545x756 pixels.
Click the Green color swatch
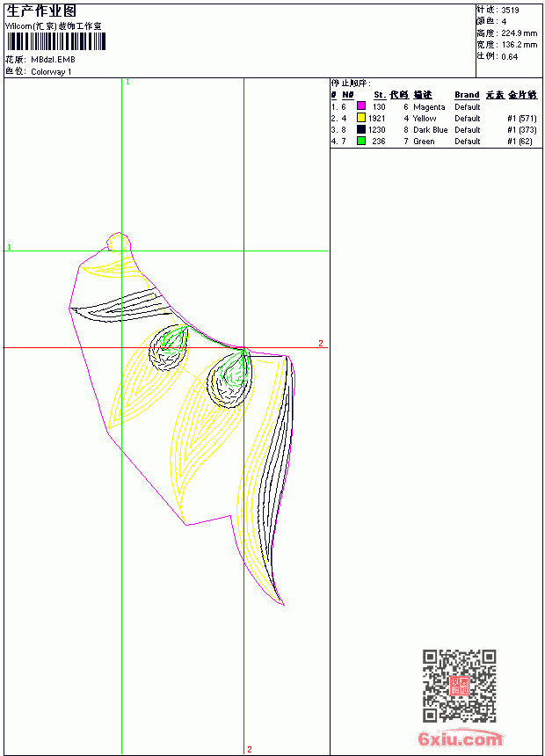360,141
